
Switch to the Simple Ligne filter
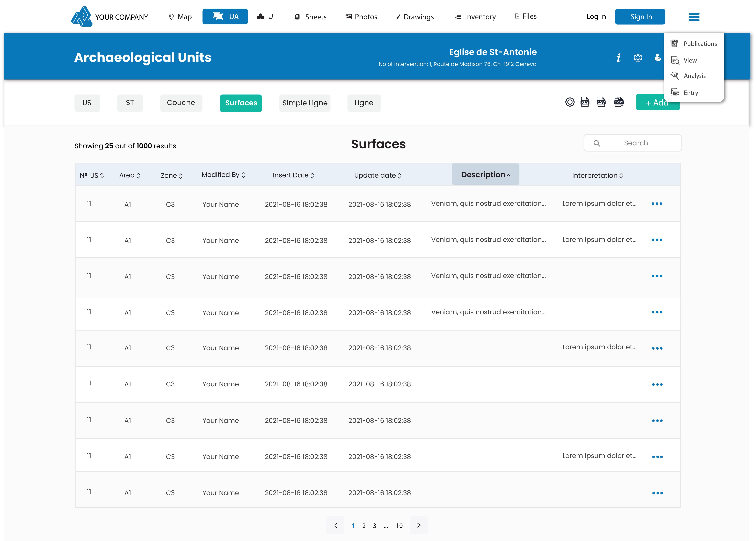305,103
